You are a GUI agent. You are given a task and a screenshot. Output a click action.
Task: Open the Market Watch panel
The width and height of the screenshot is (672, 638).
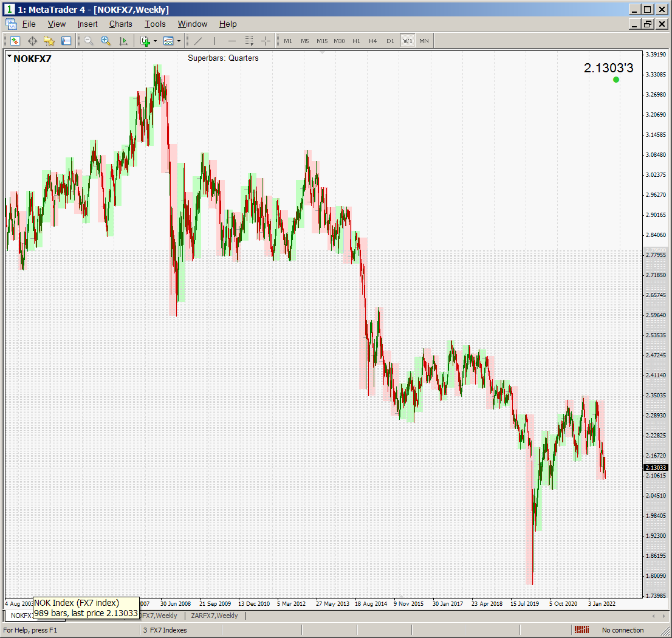tap(15, 41)
